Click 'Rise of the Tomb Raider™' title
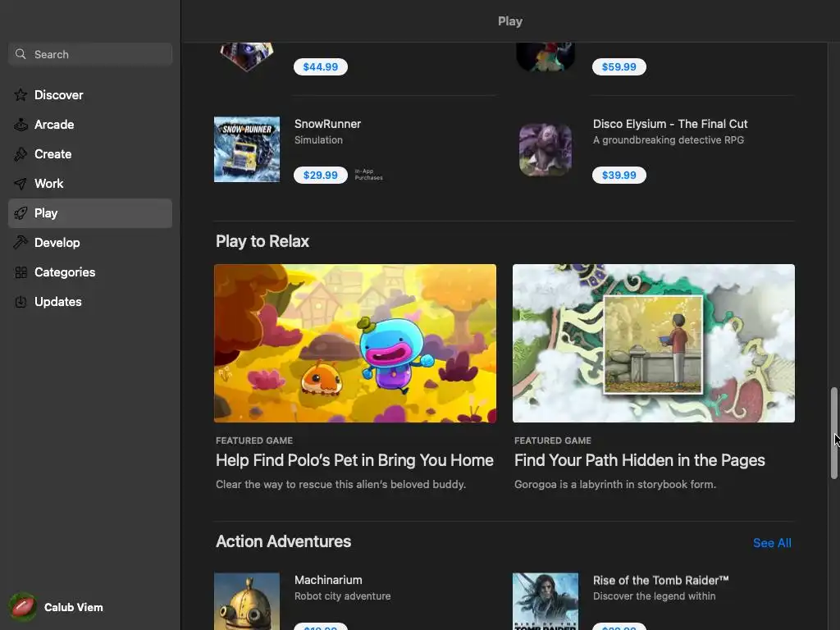This screenshot has width=840, height=630. click(660, 580)
